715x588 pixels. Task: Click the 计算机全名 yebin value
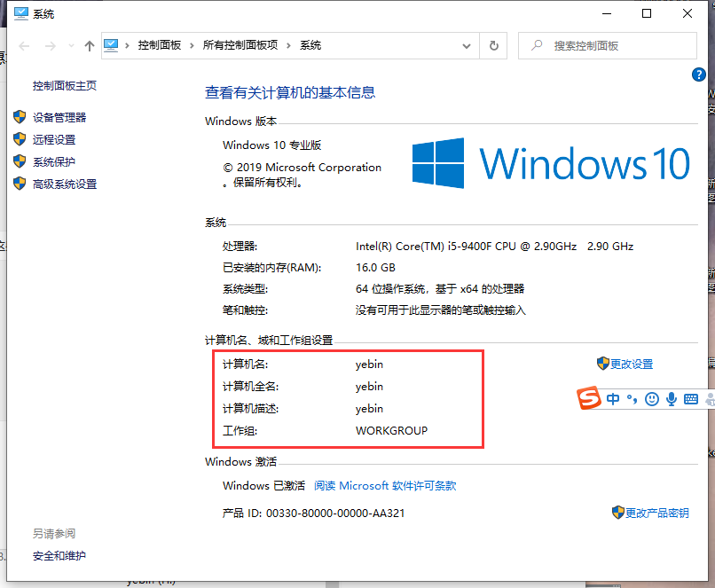click(x=369, y=387)
